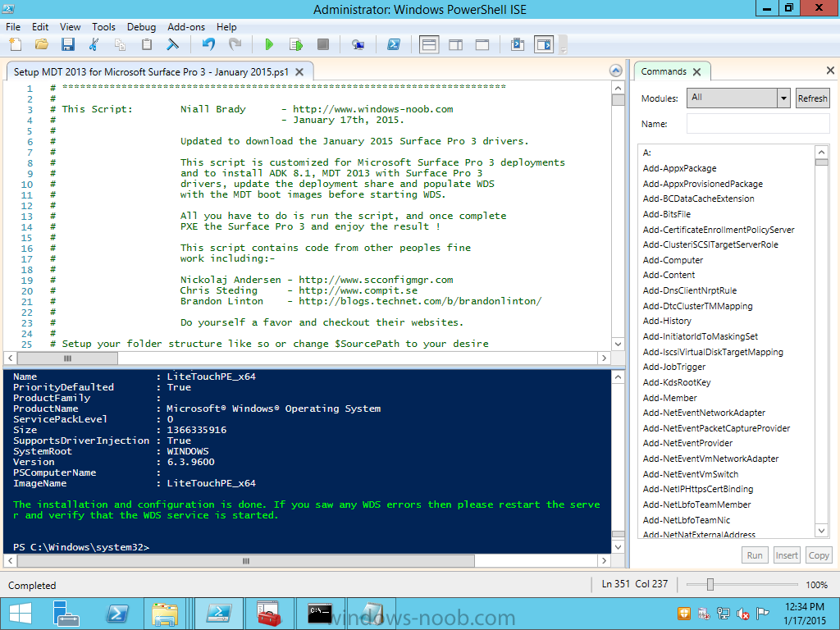Select Add-Member command
The width and height of the screenshot is (840, 630).
pos(669,398)
